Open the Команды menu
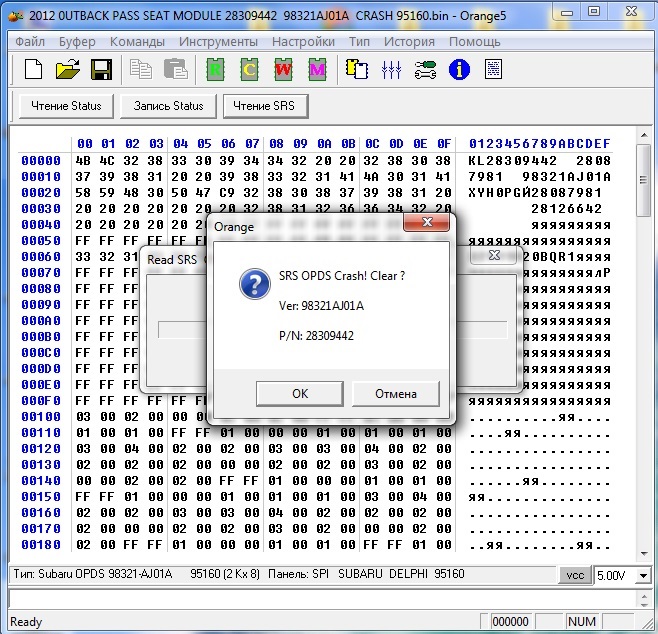The width and height of the screenshot is (658, 634). click(137, 42)
